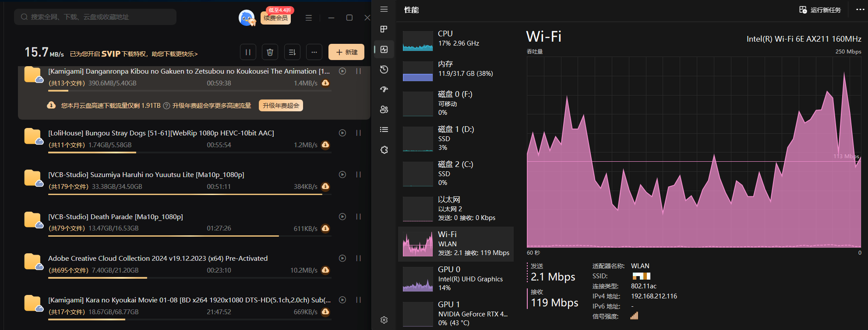Click the Bungou Stray Dogs progress bar
The width and height of the screenshot is (868, 330).
pos(190,153)
